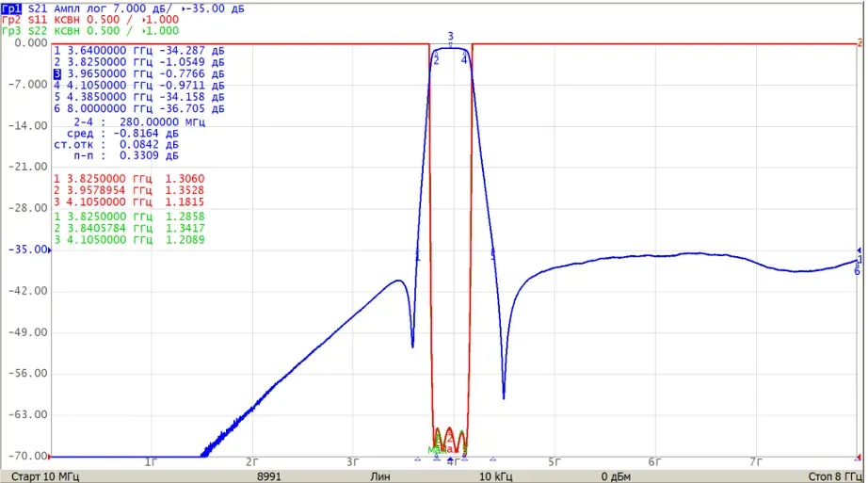Click the 7Г frequency axis label
This screenshot has height=483, width=868.
[x=756, y=462]
